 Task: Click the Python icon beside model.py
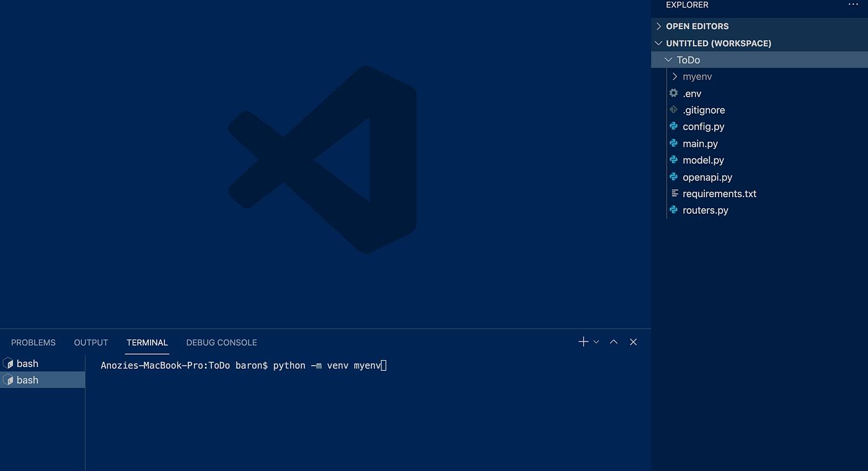click(674, 160)
